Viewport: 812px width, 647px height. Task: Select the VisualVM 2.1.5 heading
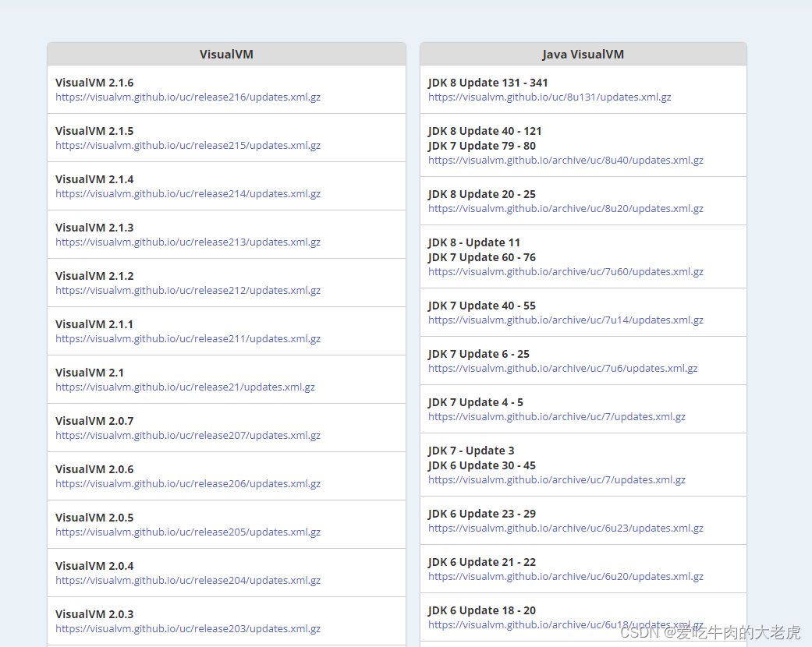click(94, 131)
